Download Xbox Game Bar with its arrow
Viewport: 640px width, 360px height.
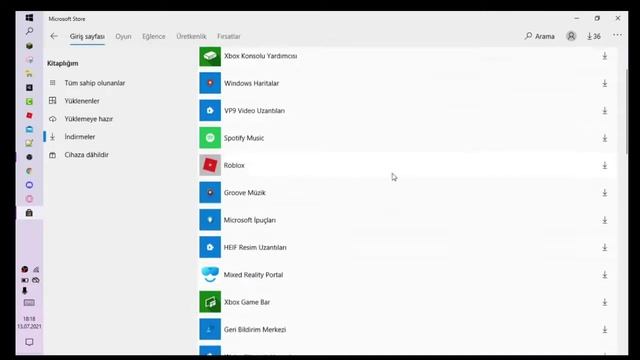(604, 302)
